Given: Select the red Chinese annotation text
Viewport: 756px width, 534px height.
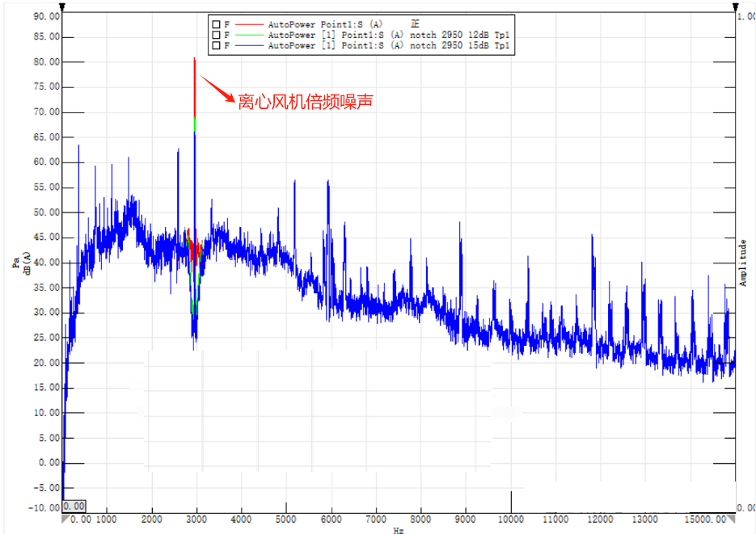Looking at the screenshot, I should 305,102.
